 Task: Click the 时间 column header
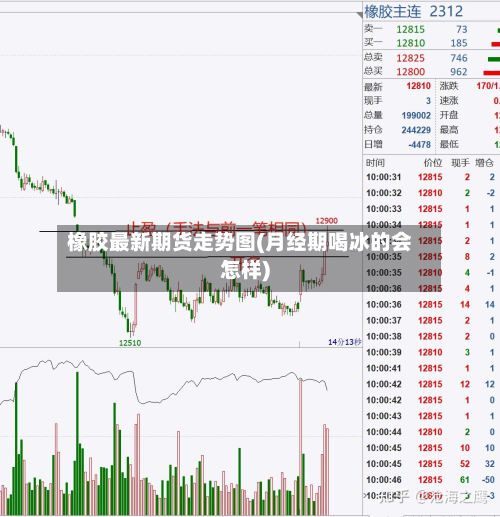coord(375,163)
